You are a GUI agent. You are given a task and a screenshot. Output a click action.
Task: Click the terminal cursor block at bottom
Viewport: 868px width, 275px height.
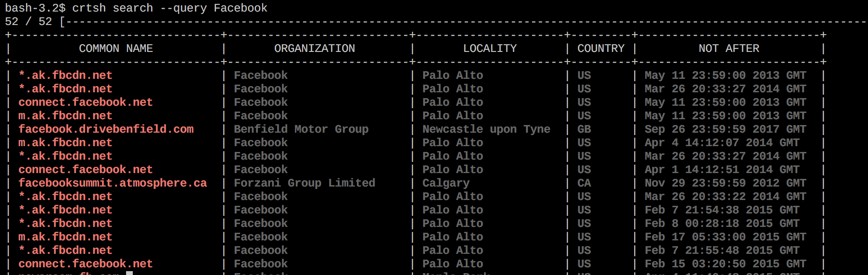129,273
